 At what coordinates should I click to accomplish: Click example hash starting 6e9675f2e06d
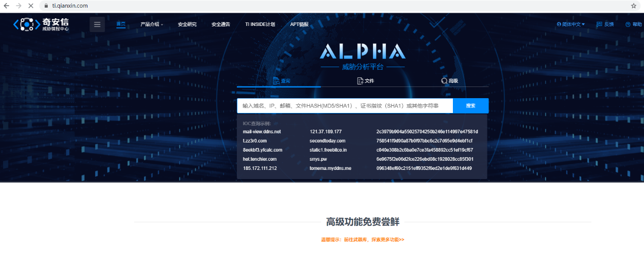click(425, 159)
